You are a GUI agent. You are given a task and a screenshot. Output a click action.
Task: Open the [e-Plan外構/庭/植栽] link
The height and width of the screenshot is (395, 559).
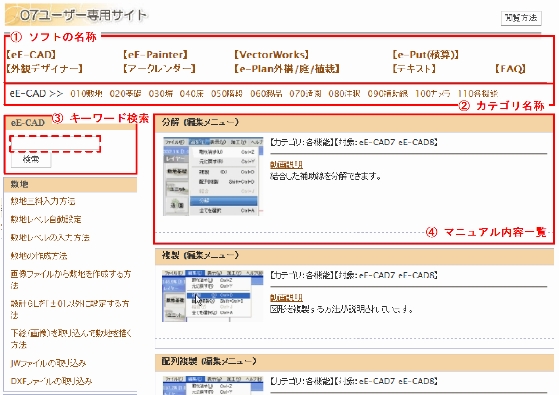[x=287, y=68]
